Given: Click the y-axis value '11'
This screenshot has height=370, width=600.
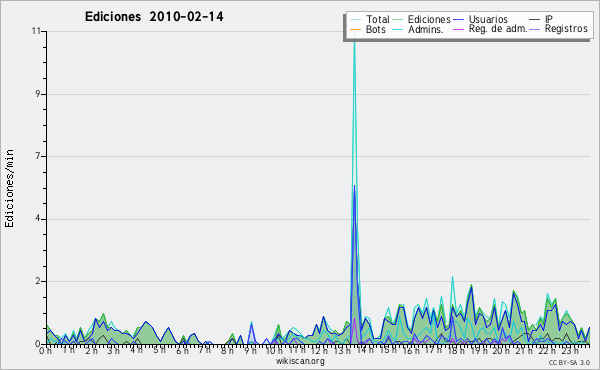Looking at the screenshot, I should [36, 31].
